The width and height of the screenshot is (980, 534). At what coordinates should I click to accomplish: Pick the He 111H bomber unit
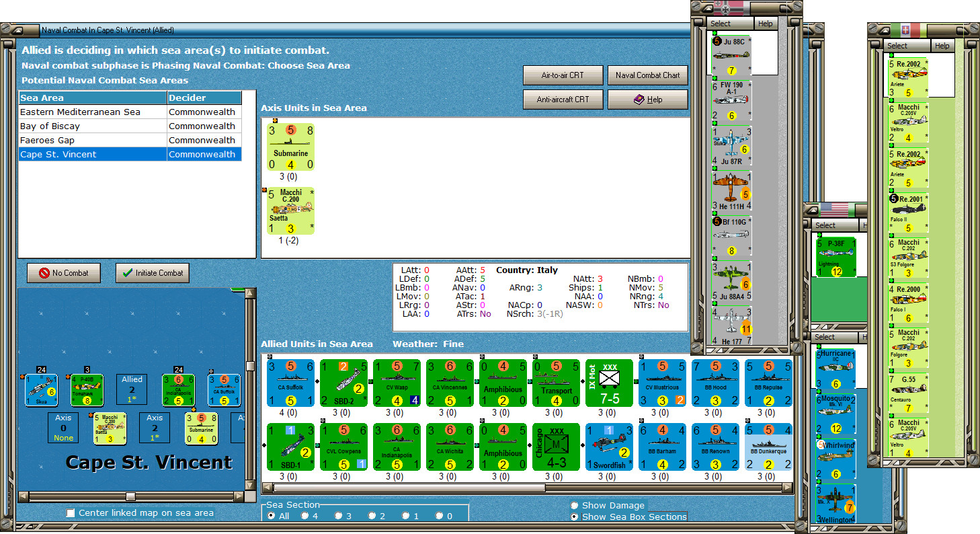coord(731,191)
